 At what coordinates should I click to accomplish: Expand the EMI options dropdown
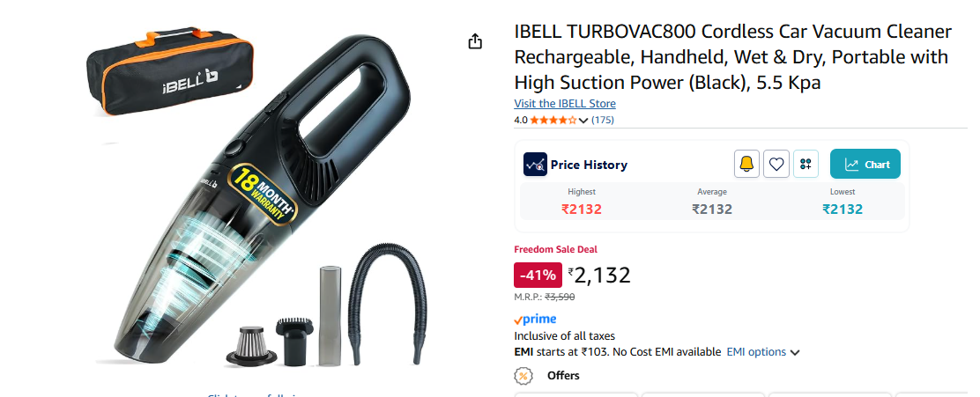point(763,352)
